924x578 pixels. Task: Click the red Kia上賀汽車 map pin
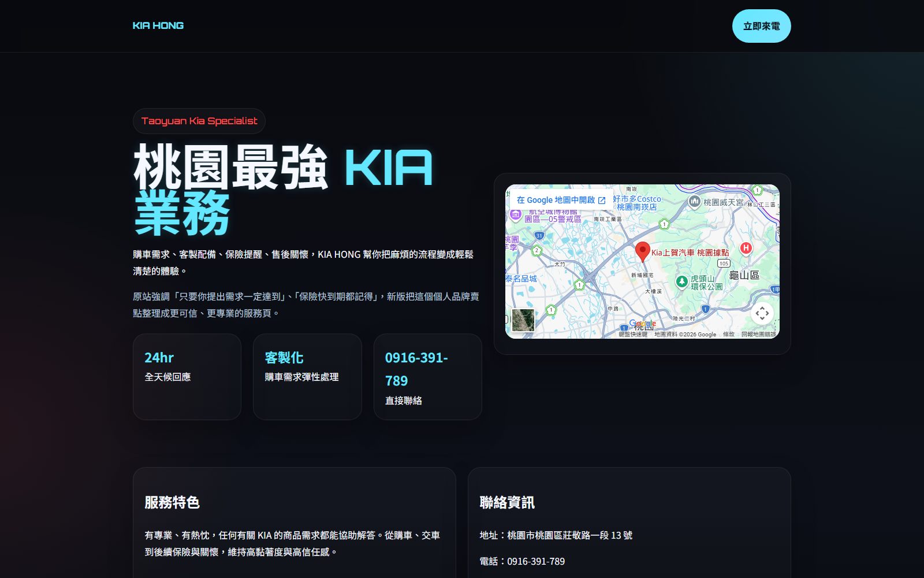[x=642, y=251]
